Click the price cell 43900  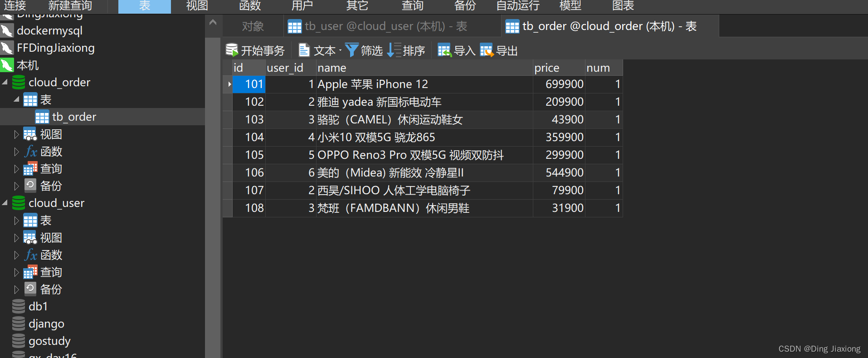[x=559, y=120]
